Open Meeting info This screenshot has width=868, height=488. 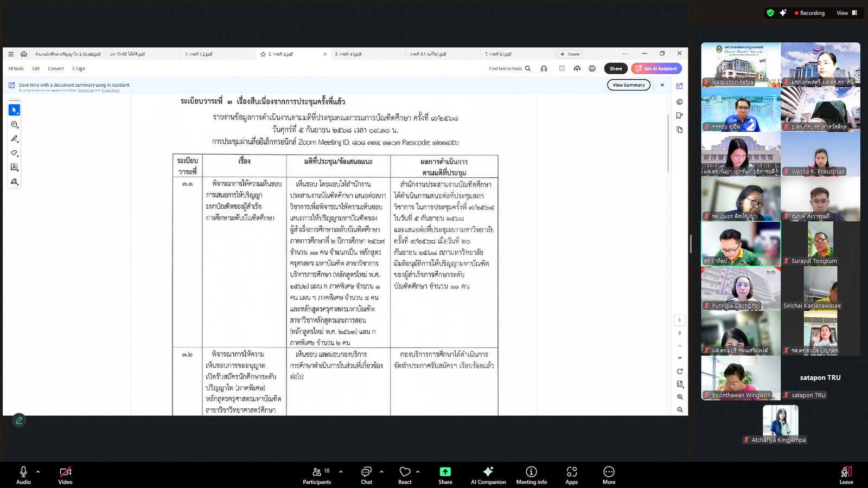coord(531,475)
